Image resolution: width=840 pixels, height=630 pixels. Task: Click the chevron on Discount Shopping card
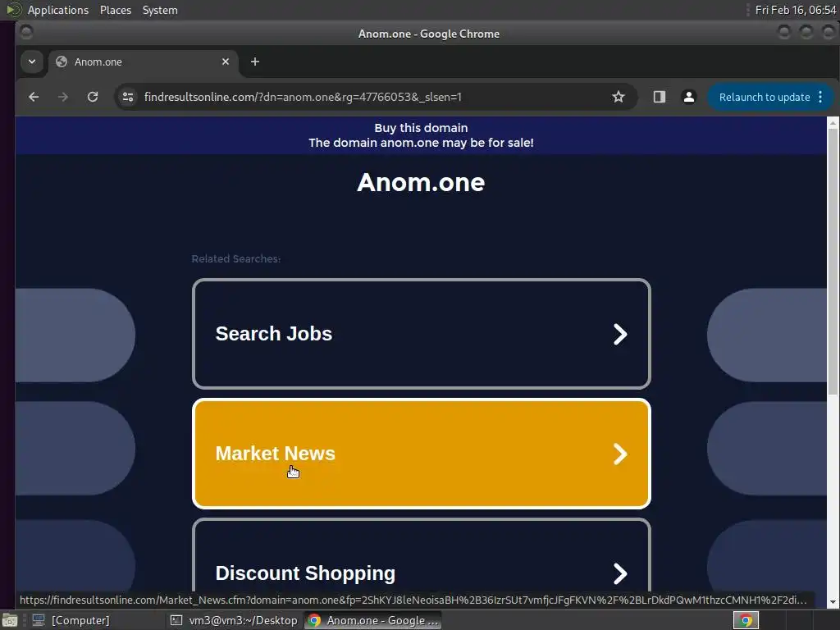(620, 573)
